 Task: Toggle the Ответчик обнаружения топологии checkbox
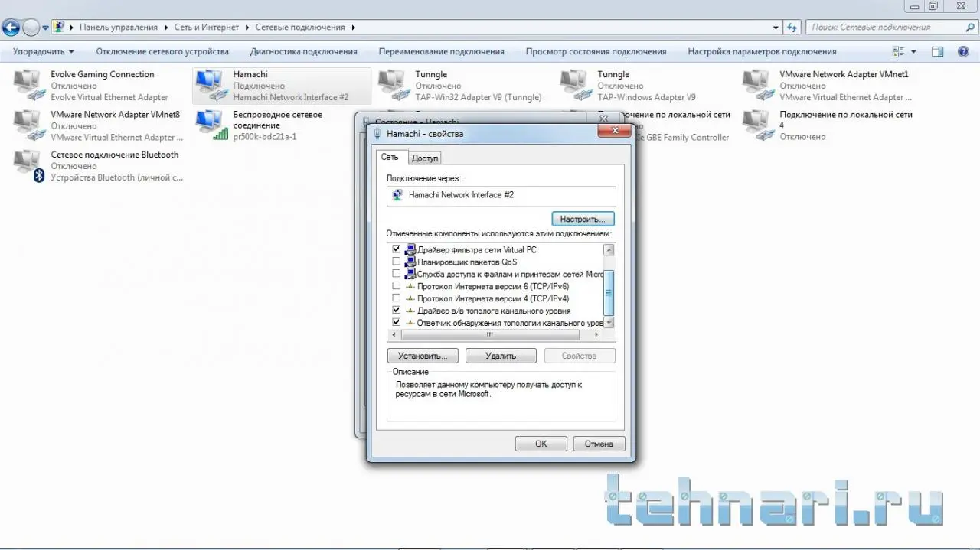point(397,324)
